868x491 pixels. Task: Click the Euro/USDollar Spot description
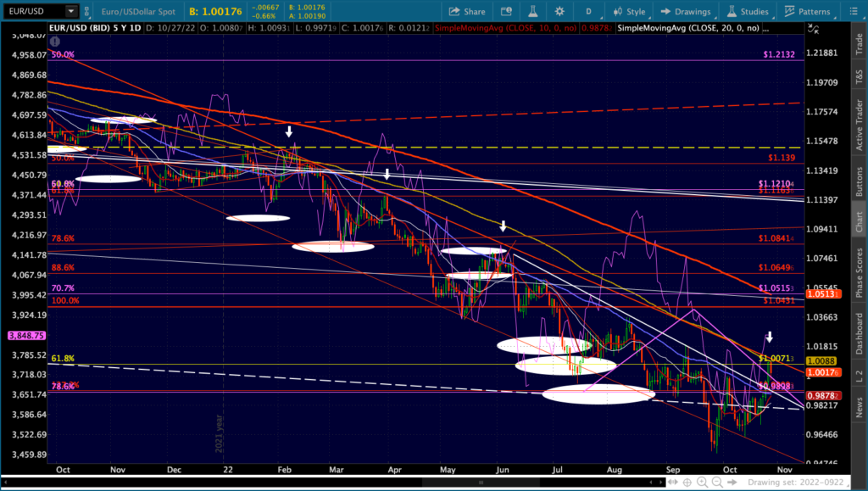[x=138, y=11]
